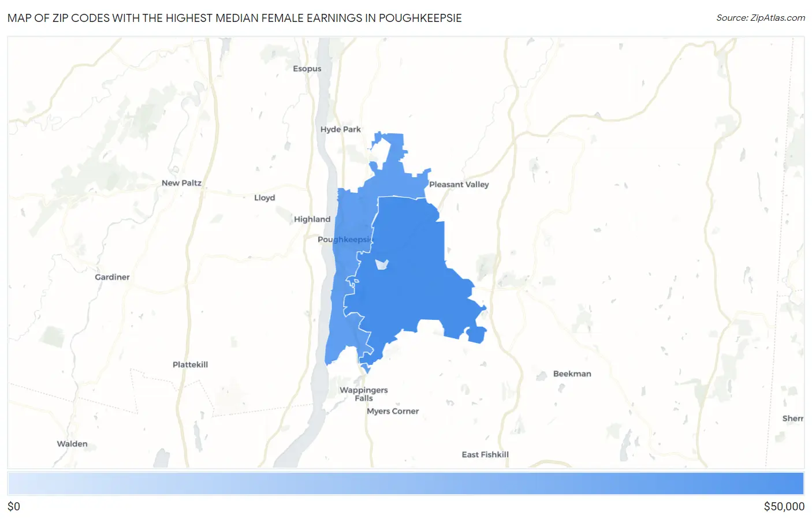Click the Pleasant Valley map label
The image size is (812, 519).
point(459,185)
